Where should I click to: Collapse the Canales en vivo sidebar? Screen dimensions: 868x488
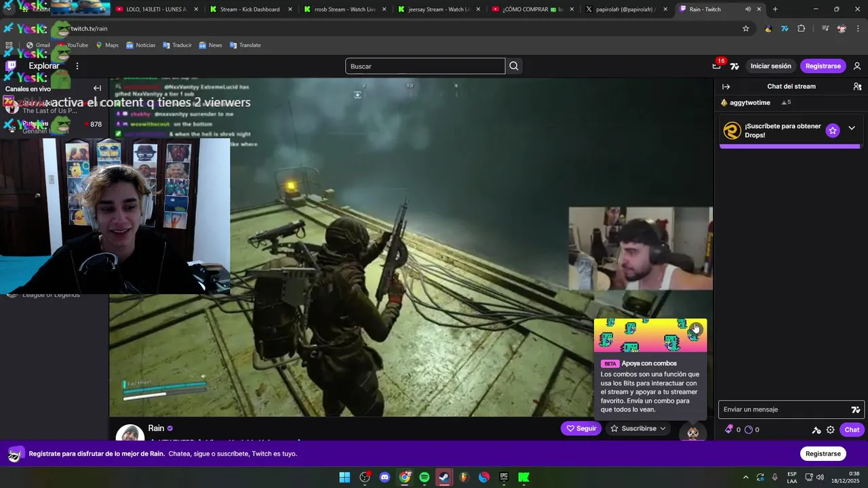[97, 88]
